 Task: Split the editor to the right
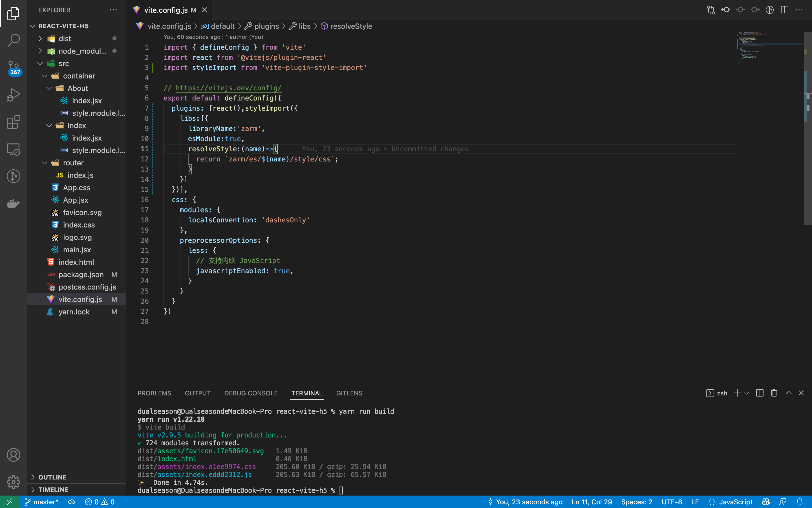pyautogui.click(x=784, y=10)
